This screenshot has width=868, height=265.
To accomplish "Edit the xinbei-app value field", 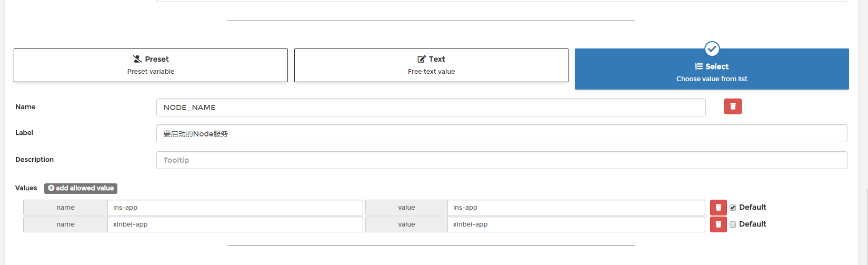I will 576,224.
